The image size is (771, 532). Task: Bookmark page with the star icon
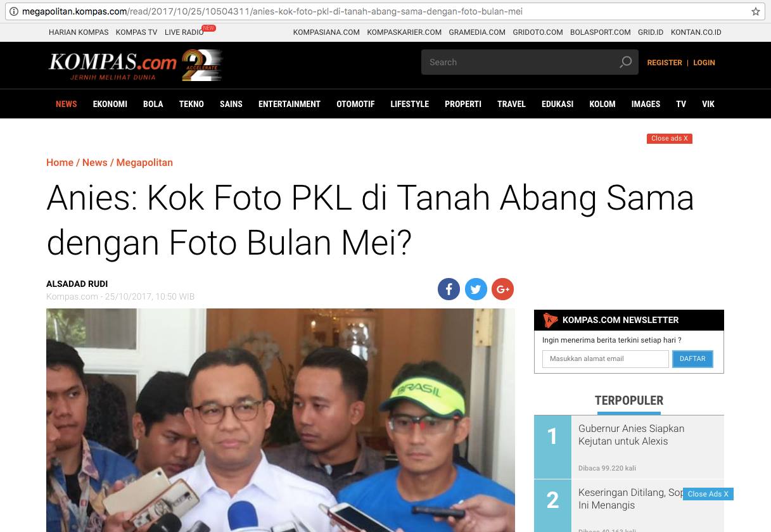[x=755, y=11]
